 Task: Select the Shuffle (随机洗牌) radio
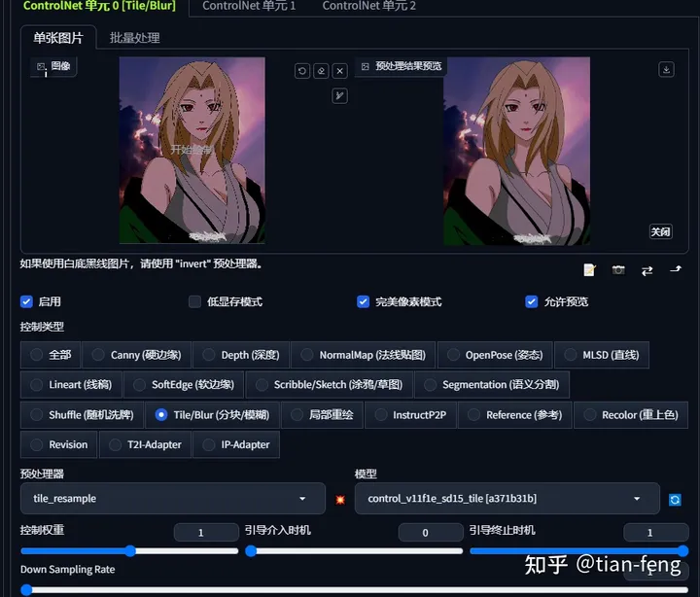pyautogui.click(x=36, y=415)
